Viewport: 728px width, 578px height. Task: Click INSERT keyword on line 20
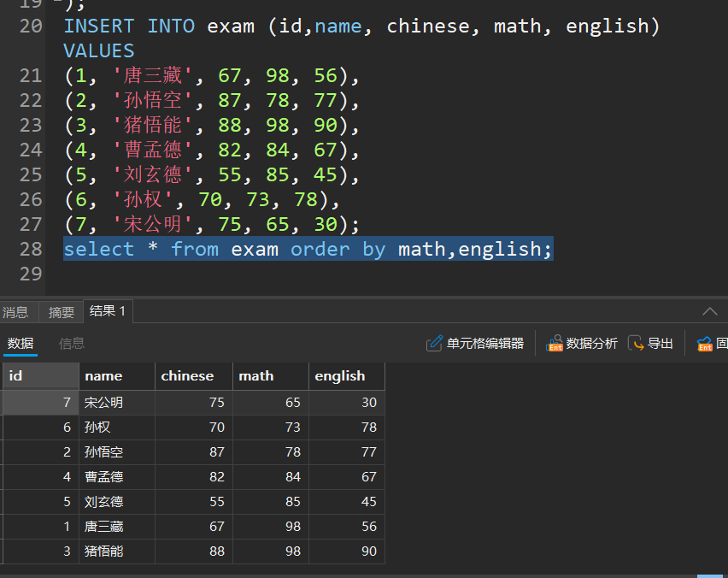(x=99, y=26)
